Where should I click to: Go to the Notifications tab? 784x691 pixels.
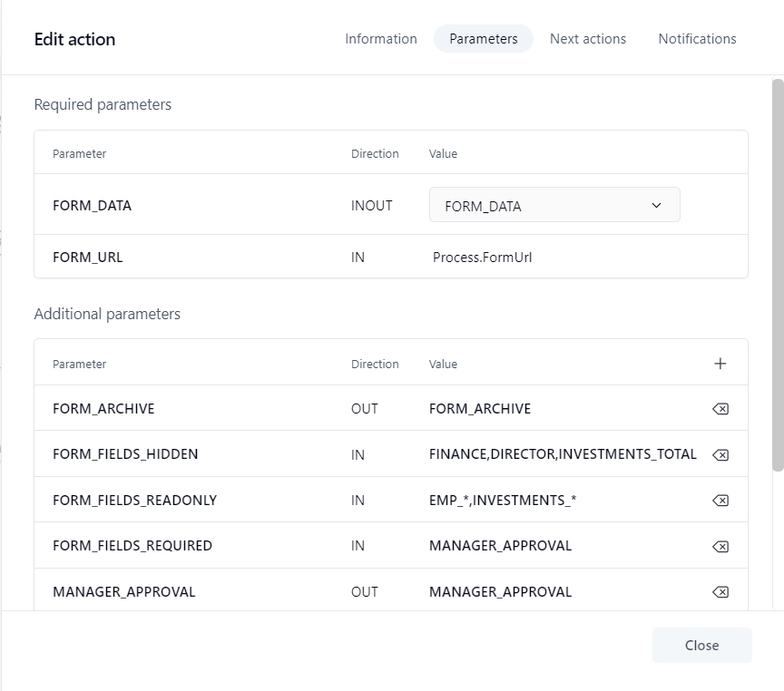coord(697,39)
